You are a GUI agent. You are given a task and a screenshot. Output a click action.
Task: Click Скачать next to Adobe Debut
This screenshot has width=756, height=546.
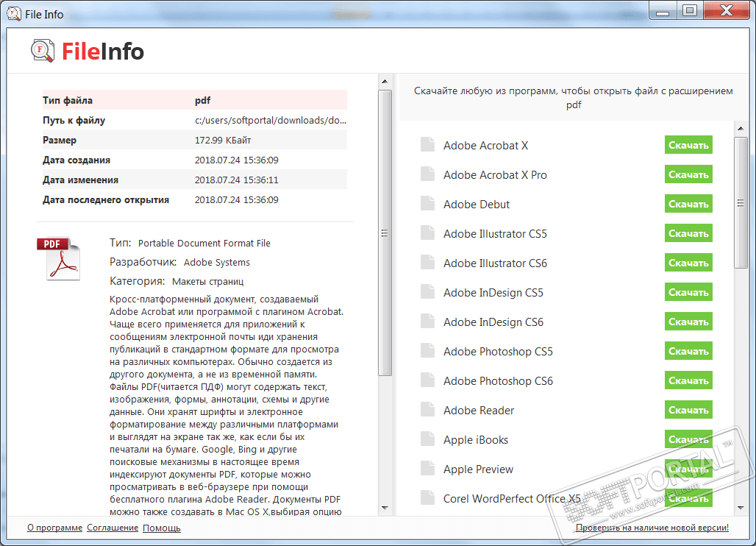pyautogui.click(x=688, y=204)
